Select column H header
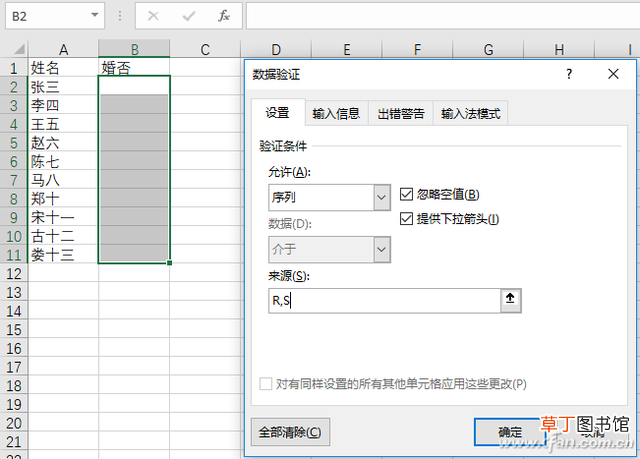This screenshot has height=459, width=640. 559,49
